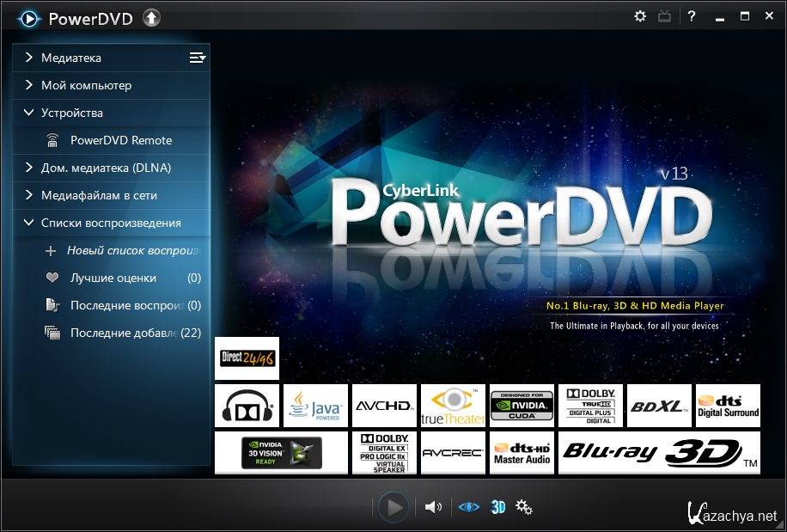Click the Play button
Image resolution: width=787 pixels, height=532 pixels.
point(393,507)
